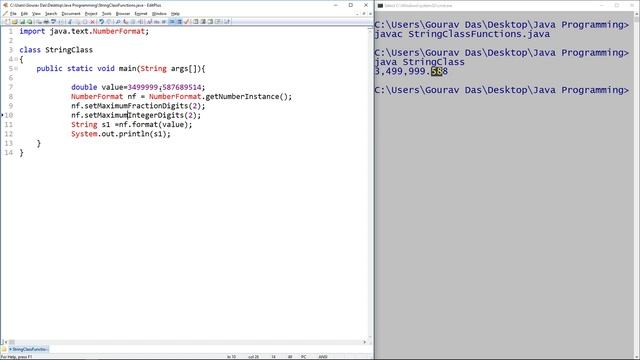Click 'javac StringClassFunctions.java' in command prompt
Viewport: 640px width, 360px height.
pyautogui.click(x=462, y=34)
